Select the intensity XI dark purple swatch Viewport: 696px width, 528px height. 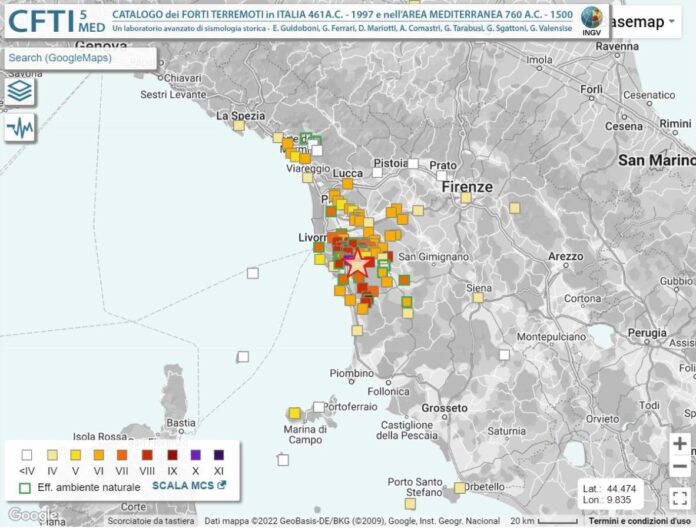click(218, 455)
